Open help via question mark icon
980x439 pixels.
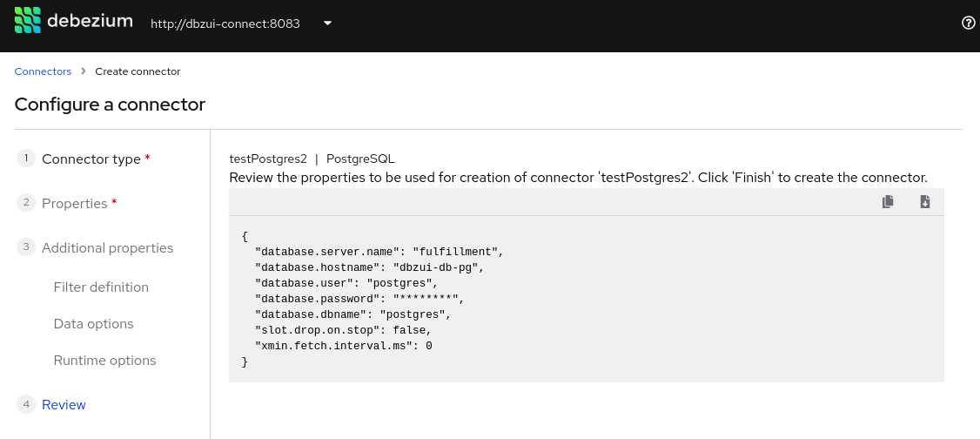968,24
